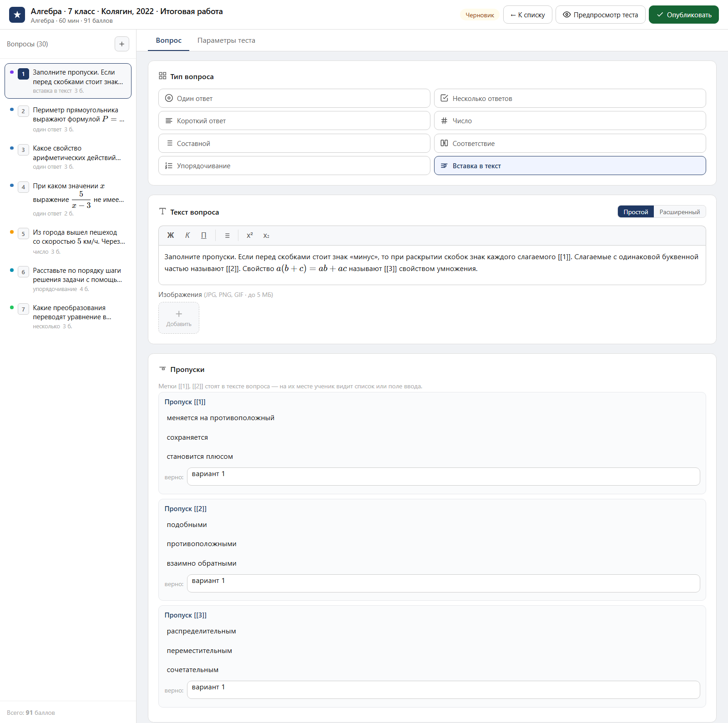Apply superscript x² formatting
This screenshot has width=728, height=723.
click(x=250, y=236)
